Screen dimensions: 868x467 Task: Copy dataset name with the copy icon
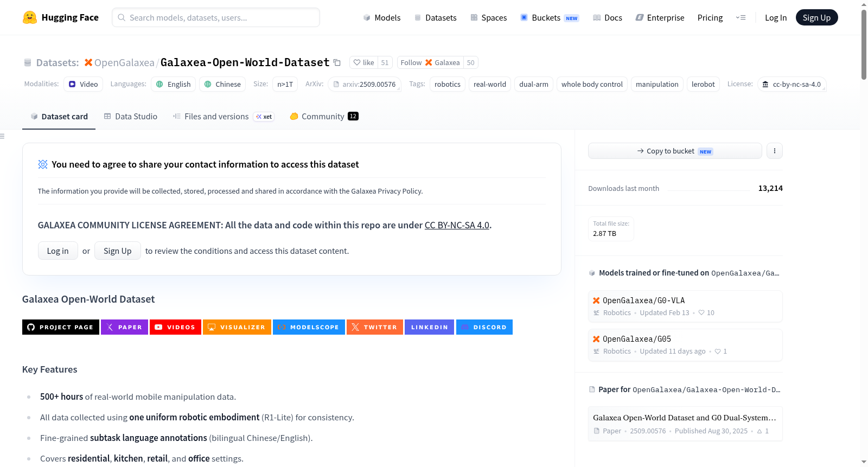tap(337, 62)
